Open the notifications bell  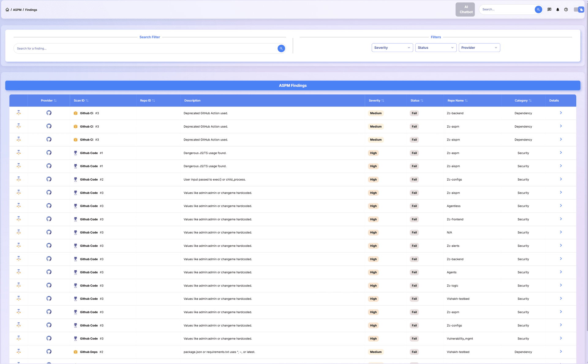click(558, 9)
